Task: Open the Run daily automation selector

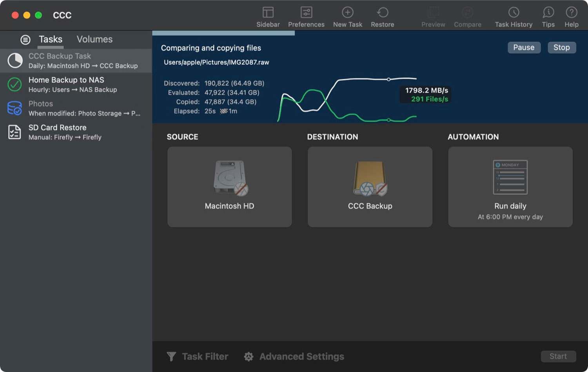Action: 510,187
